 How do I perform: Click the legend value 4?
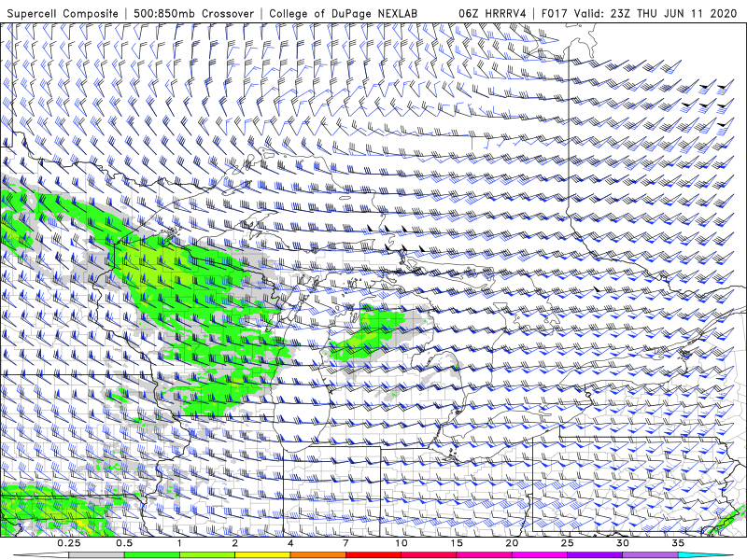pyautogui.click(x=290, y=543)
